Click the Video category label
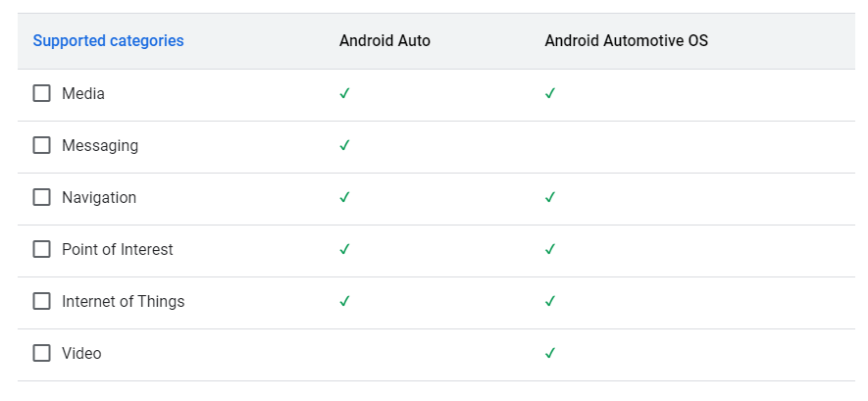 pyautogui.click(x=81, y=353)
